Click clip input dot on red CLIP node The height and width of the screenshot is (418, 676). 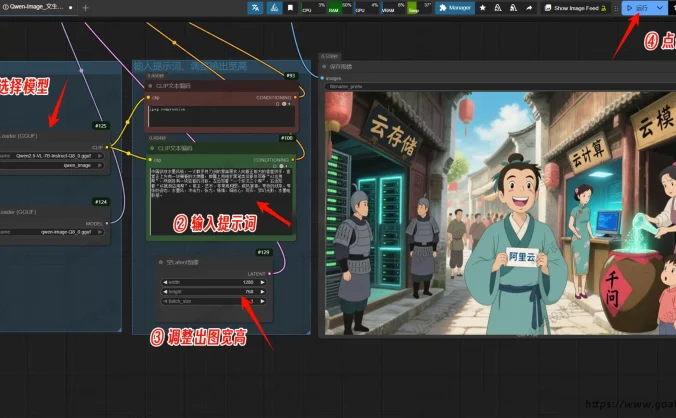[x=148, y=97]
